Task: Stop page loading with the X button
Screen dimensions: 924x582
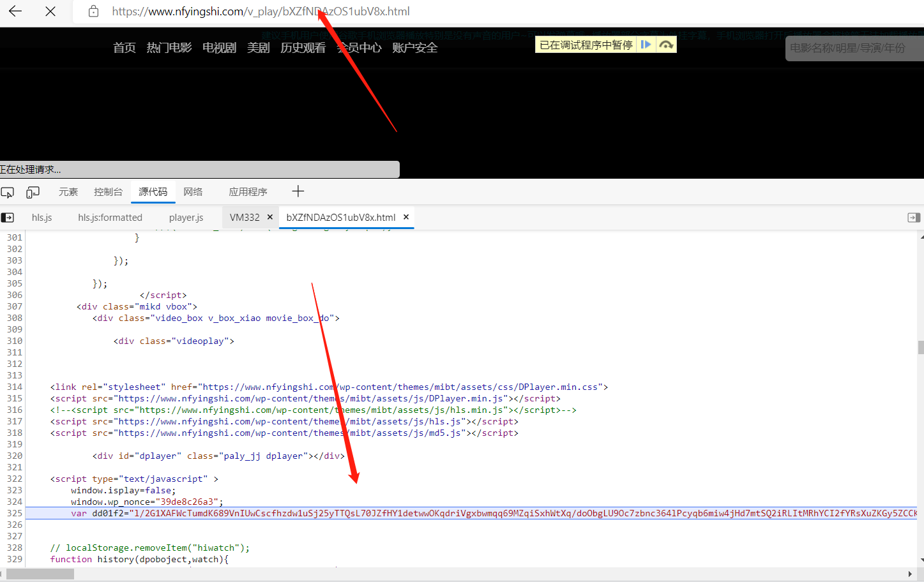Action: (50, 11)
